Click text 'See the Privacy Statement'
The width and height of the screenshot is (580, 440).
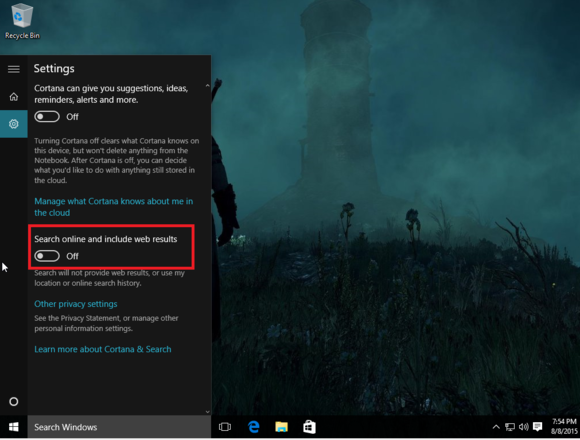(x=77, y=318)
